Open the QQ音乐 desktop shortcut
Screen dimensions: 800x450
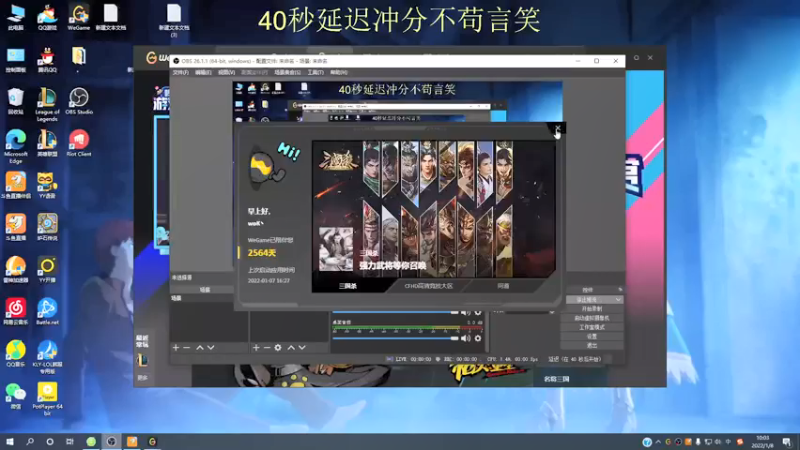pos(16,354)
